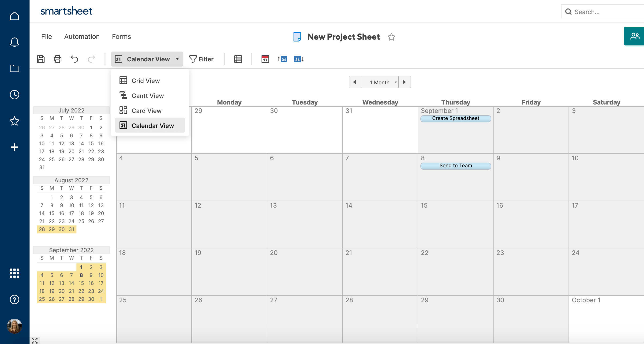Open Notifications bell in sidebar
This screenshot has width=644, height=344.
pos(15,42)
